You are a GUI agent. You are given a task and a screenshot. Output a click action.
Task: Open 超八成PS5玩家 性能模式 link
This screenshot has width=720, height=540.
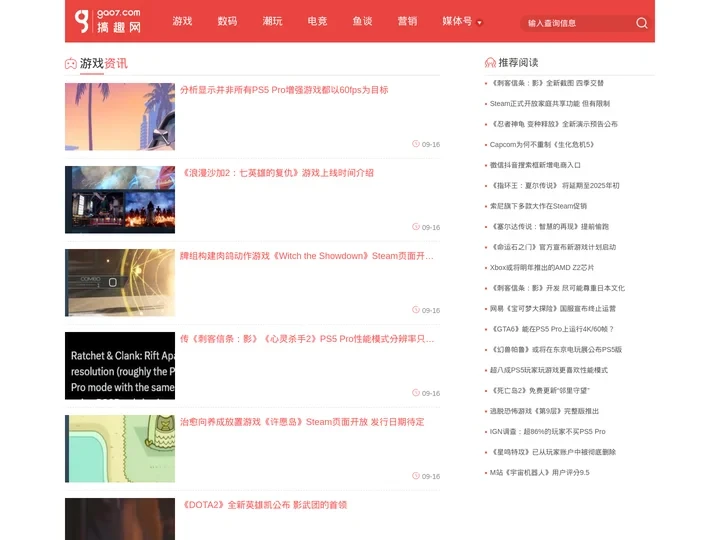[549, 370]
